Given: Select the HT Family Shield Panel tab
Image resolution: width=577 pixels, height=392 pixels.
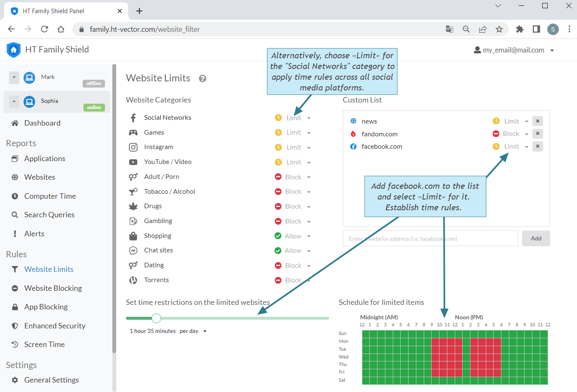Looking at the screenshot, I should tap(66, 11).
